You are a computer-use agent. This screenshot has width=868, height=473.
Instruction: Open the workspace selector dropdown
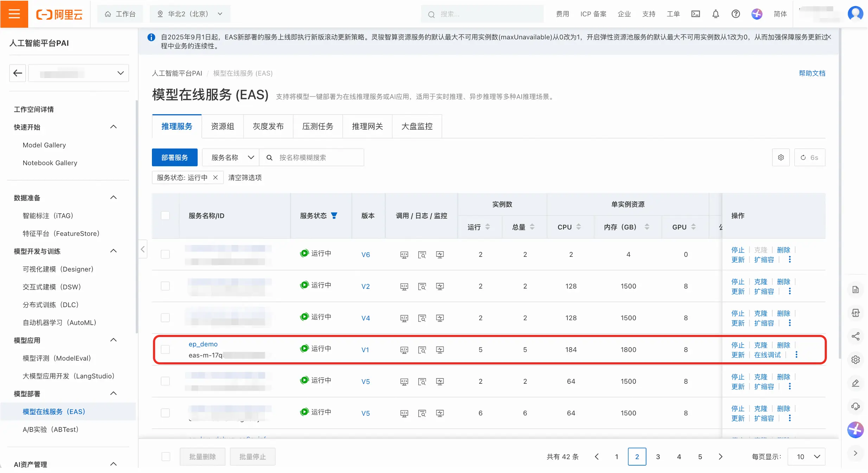(x=78, y=73)
